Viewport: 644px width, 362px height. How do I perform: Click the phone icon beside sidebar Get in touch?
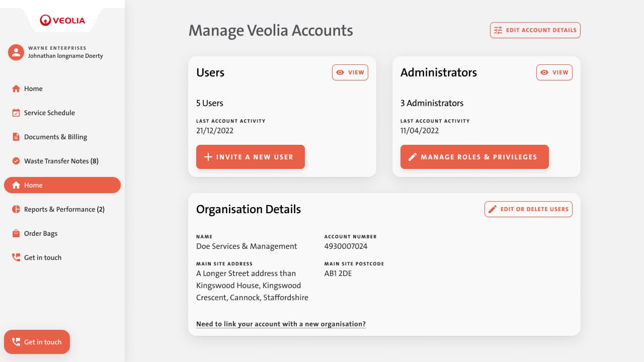[16, 257]
